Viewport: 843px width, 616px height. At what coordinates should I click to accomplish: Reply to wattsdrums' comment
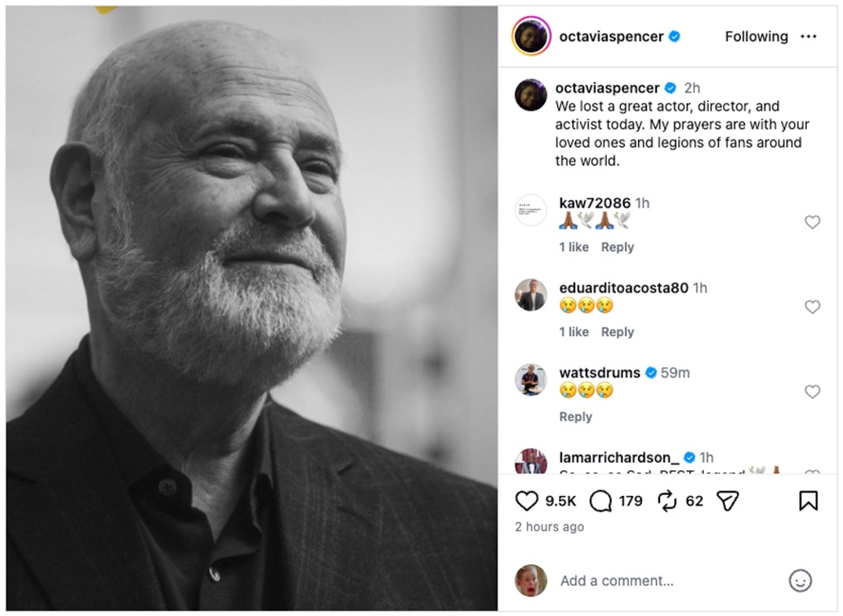coord(575,417)
